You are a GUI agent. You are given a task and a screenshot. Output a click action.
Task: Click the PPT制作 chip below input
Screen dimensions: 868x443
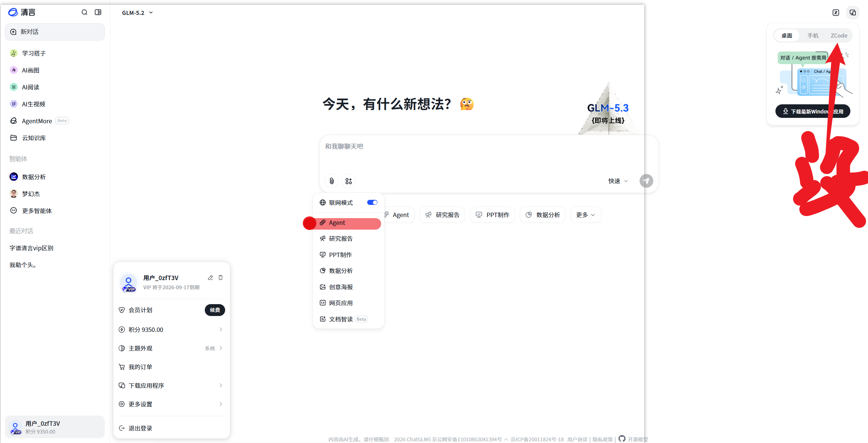click(492, 215)
